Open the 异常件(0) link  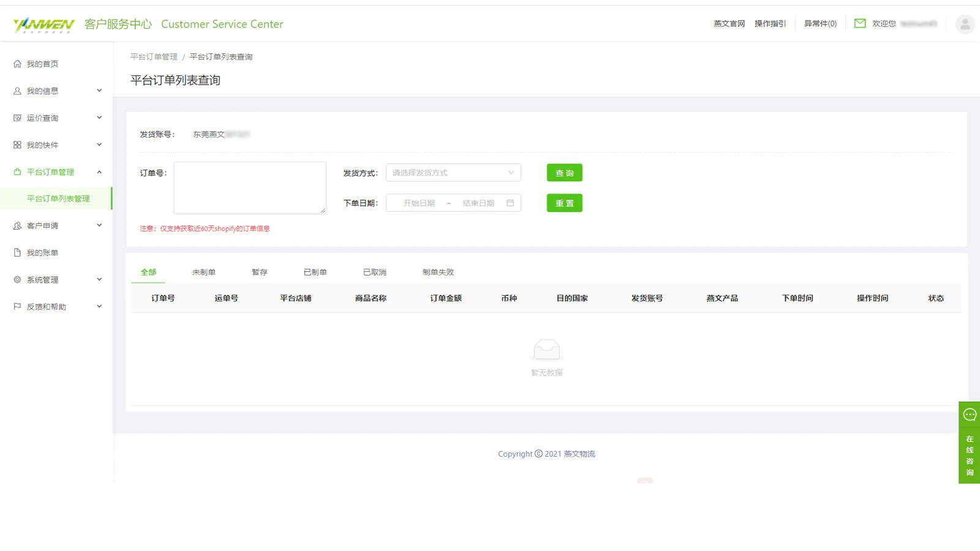820,24
